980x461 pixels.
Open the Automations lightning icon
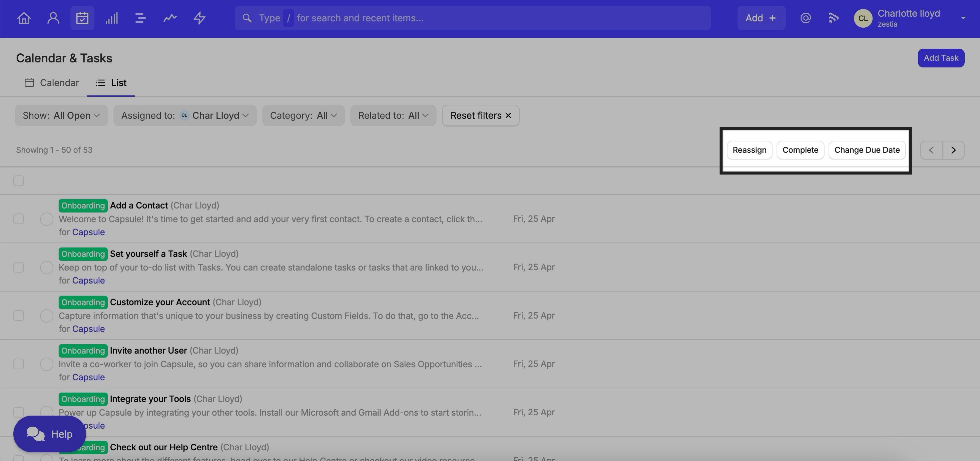click(199, 18)
